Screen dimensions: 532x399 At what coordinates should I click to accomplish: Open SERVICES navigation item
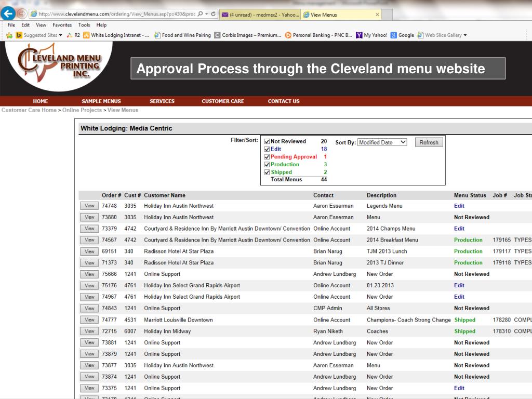[x=162, y=101]
